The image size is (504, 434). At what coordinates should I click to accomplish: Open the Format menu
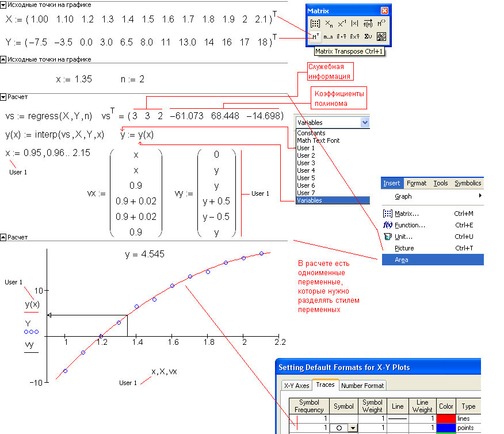(417, 183)
